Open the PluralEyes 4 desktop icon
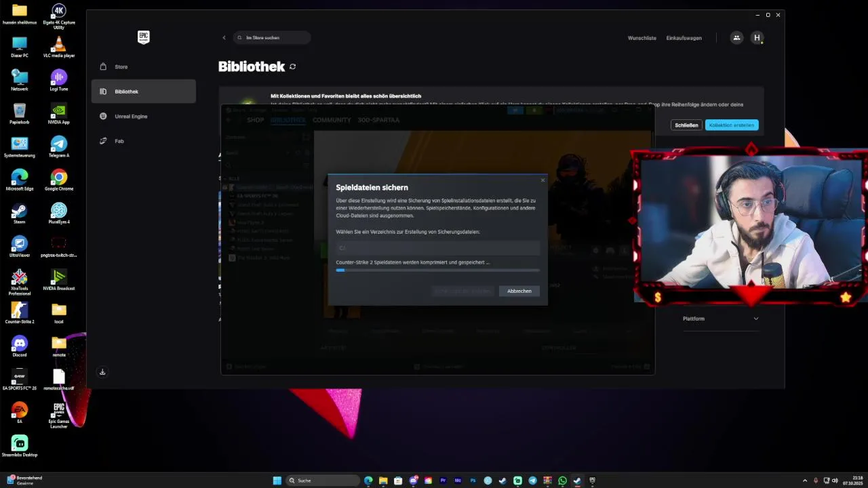The height and width of the screenshot is (488, 868). pyautogui.click(x=59, y=213)
